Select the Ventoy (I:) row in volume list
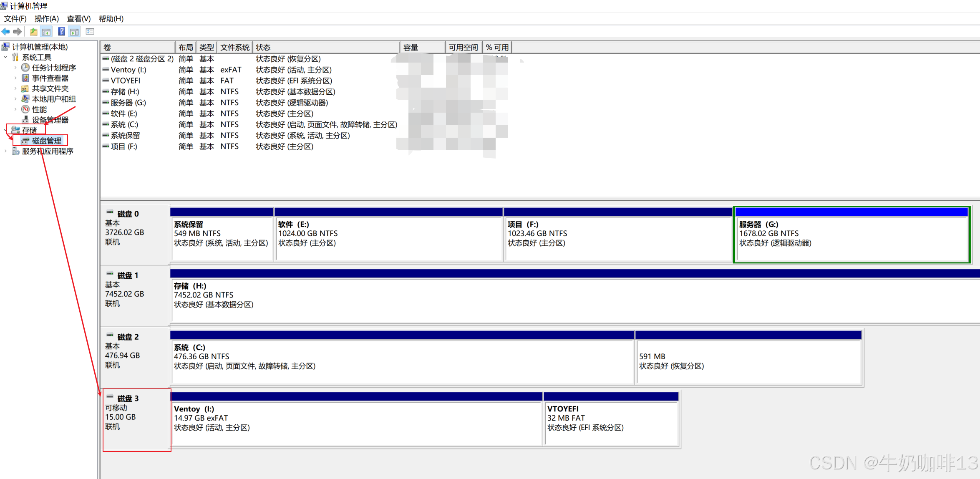 128,70
